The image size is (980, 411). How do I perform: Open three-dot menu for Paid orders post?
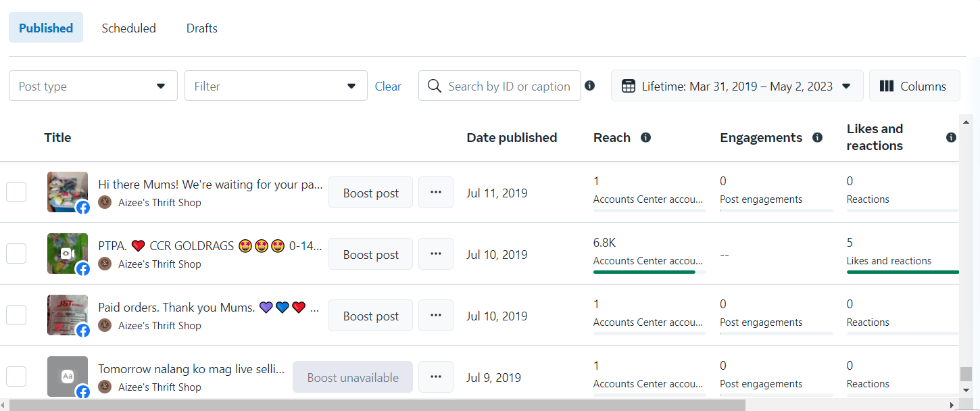point(436,316)
